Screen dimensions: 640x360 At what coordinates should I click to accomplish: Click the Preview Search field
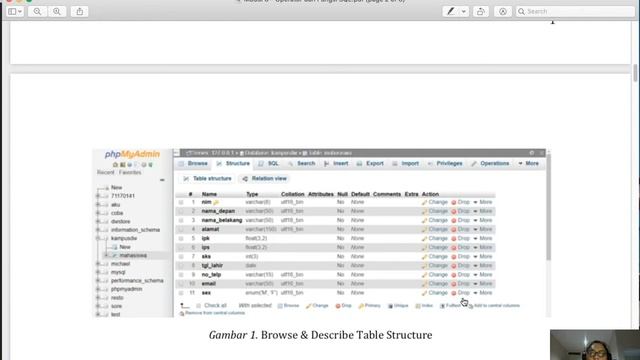[x=575, y=11]
